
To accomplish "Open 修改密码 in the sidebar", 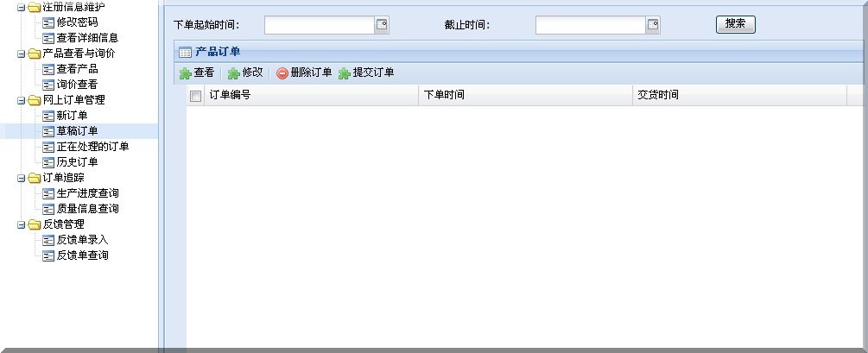I will (78, 22).
